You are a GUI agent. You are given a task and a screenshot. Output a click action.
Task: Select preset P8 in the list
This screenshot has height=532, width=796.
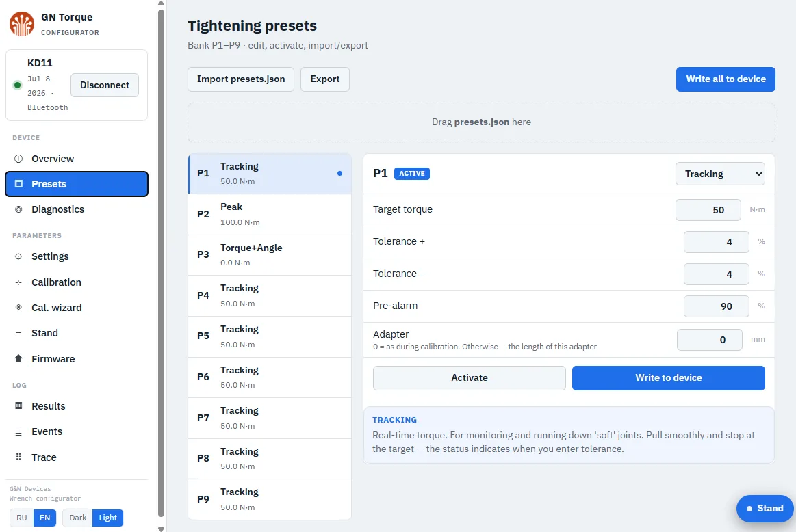click(x=270, y=459)
